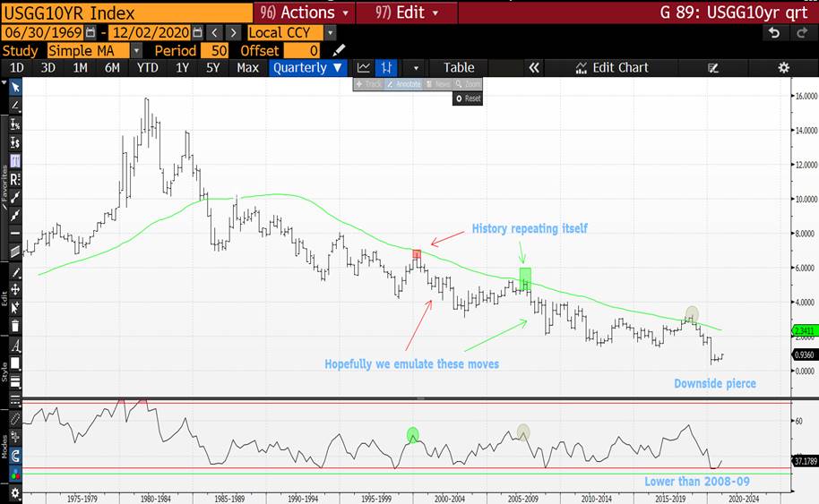Select the pointer arrow tool in the sidebar
Screen dimensions: 819x504
pos(15,87)
